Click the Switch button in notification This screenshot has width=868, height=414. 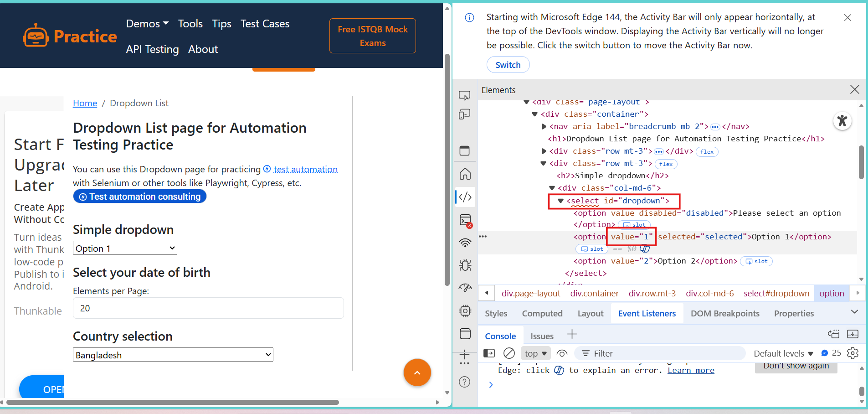pos(508,65)
